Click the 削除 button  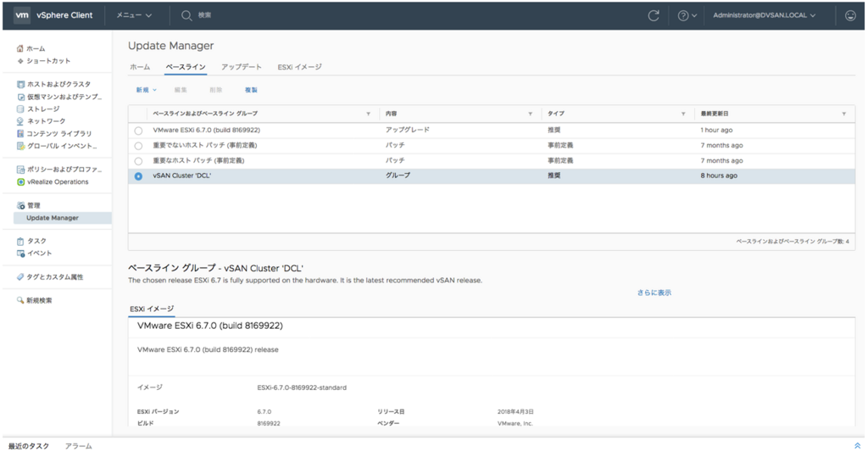pos(216,90)
